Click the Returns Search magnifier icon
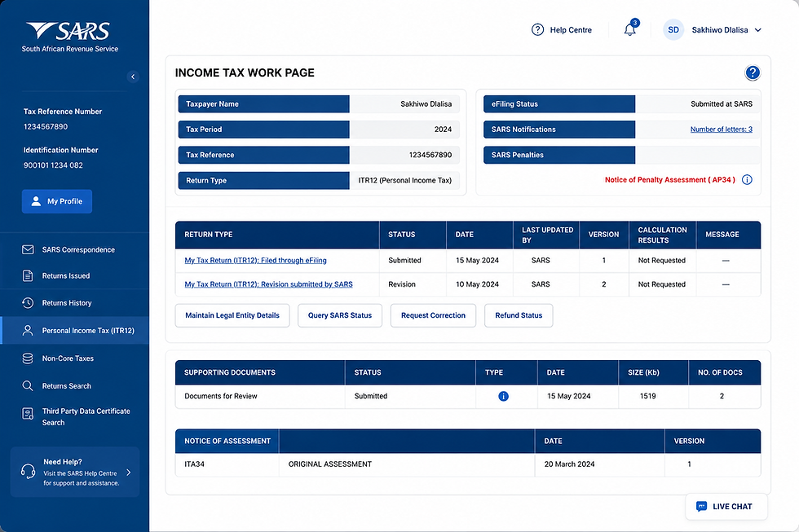Viewport: 799px width, 532px height. [x=28, y=386]
